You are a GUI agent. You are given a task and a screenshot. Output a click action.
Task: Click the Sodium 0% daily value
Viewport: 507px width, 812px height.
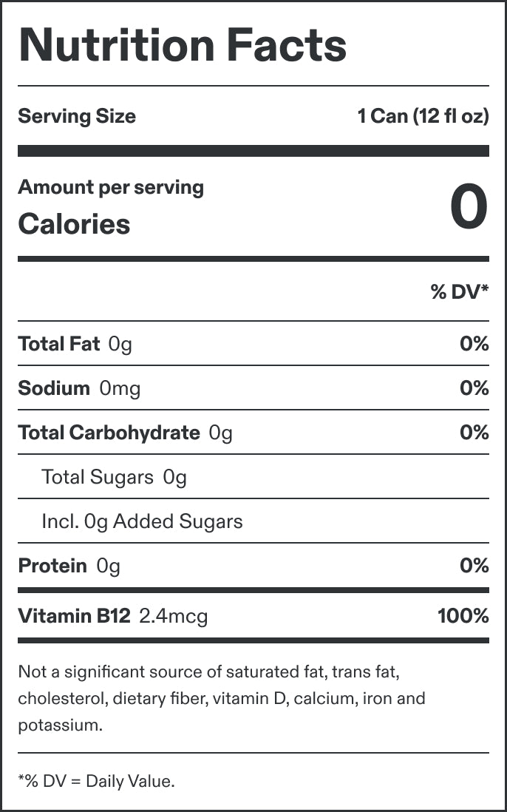(474, 388)
